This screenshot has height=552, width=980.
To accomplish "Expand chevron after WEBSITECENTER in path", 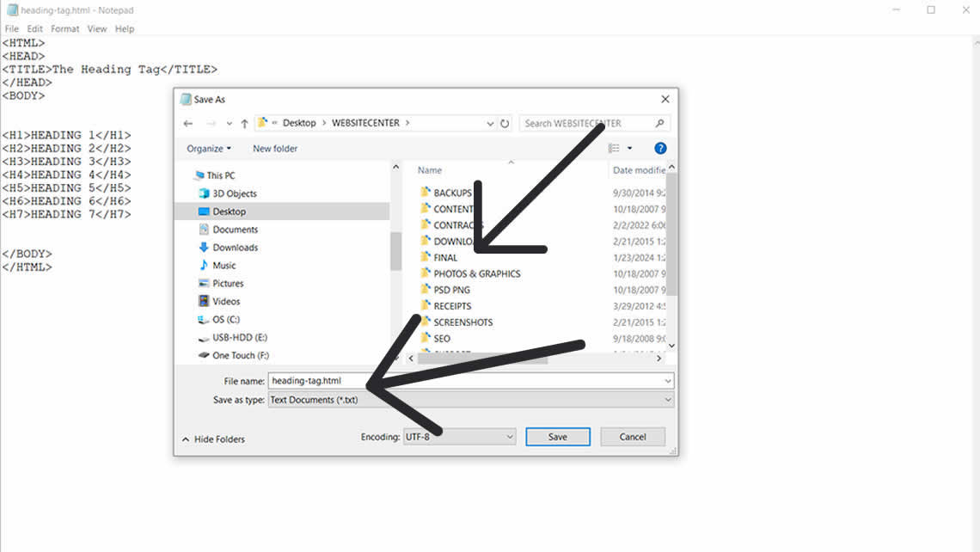I will click(407, 123).
